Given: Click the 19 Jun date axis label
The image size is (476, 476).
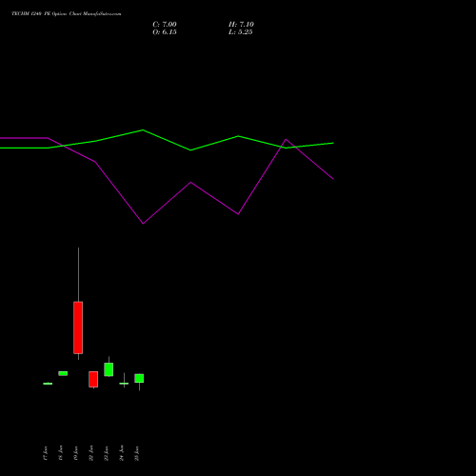Looking at the screenshot, I should [x=76, y=453].
